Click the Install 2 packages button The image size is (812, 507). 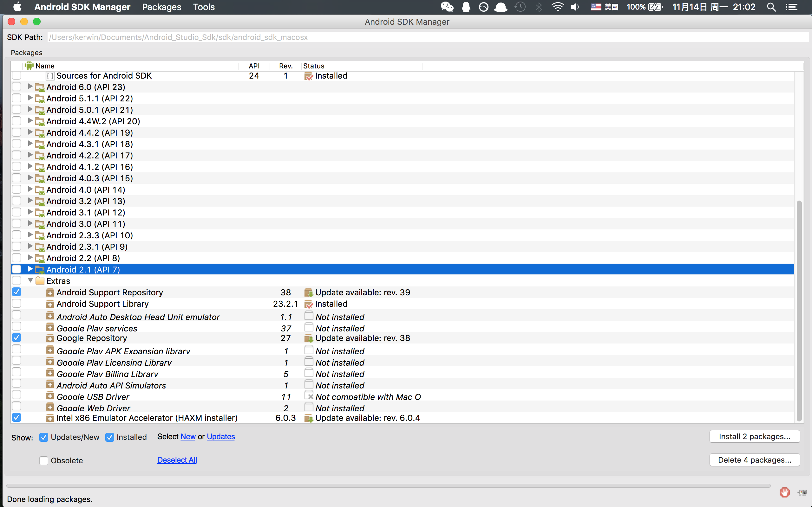tap(754, 437)
